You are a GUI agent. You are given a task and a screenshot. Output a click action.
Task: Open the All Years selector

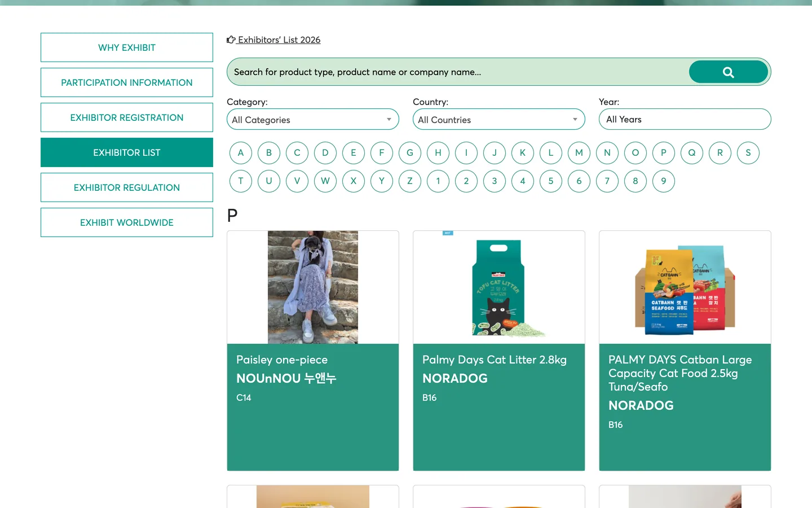(685, 119)
